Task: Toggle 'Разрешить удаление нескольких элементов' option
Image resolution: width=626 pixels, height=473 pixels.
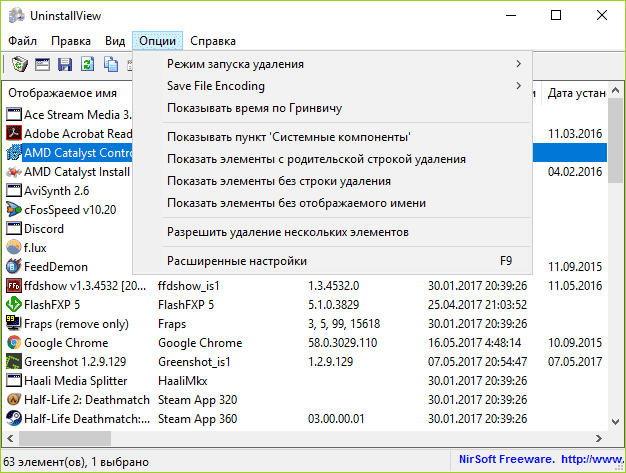Action: click(288, 232)
